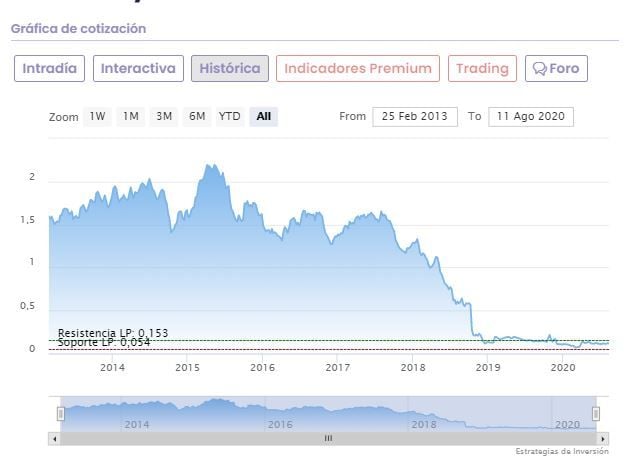The width and height of the screenshot is (633, 465).
Task: Go to the Trading section
Action: [482, 69]
